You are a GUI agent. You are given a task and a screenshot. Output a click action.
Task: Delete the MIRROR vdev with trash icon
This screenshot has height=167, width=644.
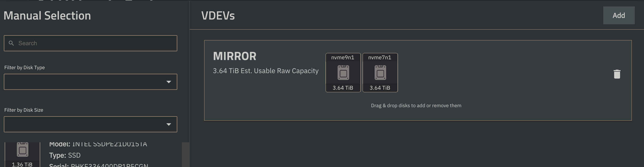tap(617, 74)
